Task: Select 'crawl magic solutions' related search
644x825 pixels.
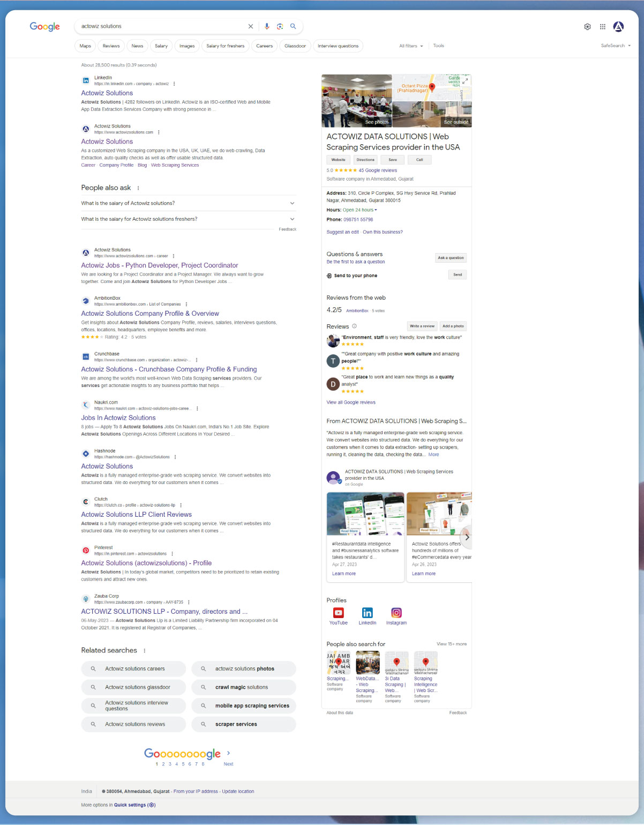Action: 244,687
